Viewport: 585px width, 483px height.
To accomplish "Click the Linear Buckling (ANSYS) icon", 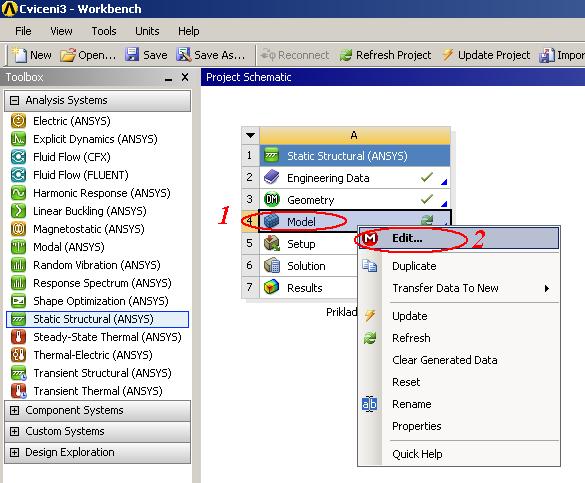I will tap(18, 211).
